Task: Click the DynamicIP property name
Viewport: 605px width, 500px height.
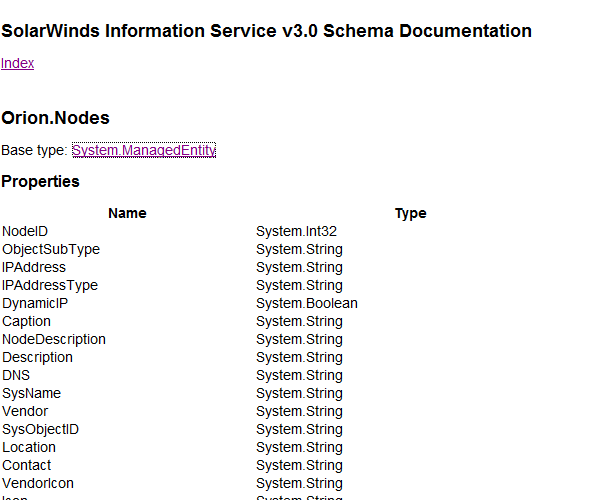Action: click(35, 303)
